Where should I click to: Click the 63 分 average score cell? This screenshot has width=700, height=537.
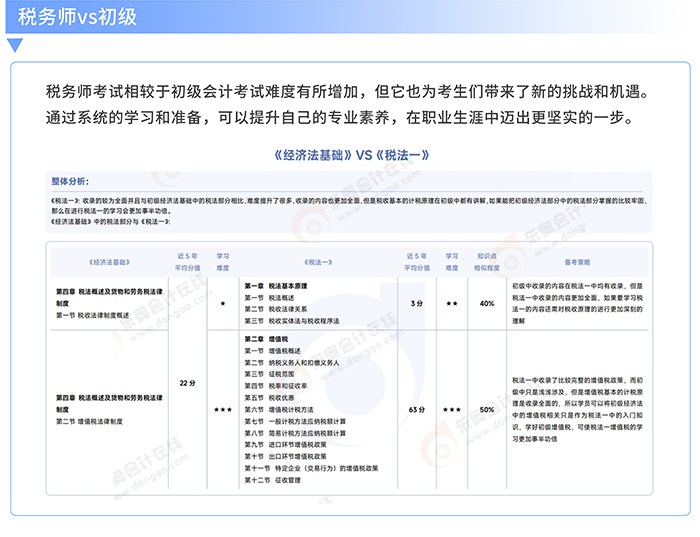[417, 409]
